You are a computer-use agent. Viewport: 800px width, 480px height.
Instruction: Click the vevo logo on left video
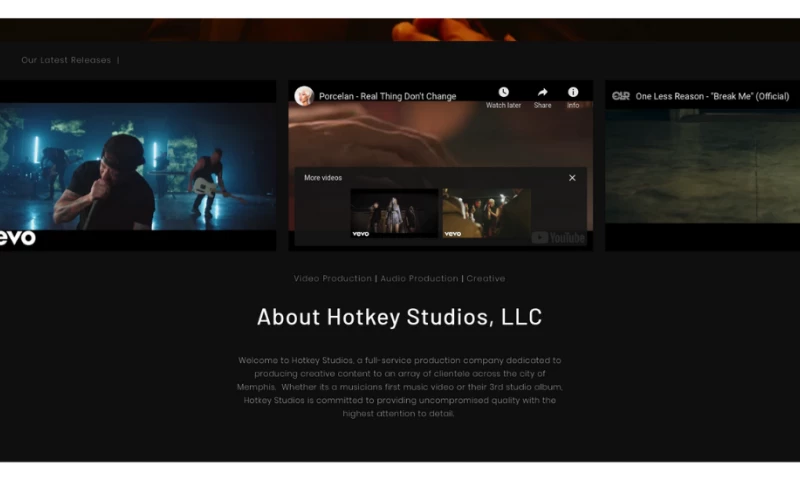click(x=17, y=238)
